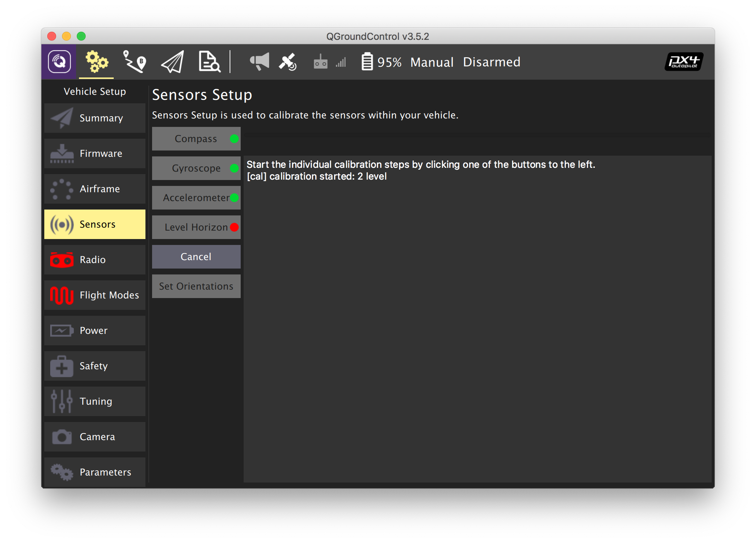Open the Flight Modes setup page
The image size is (756, 543).
click(95, 295)
